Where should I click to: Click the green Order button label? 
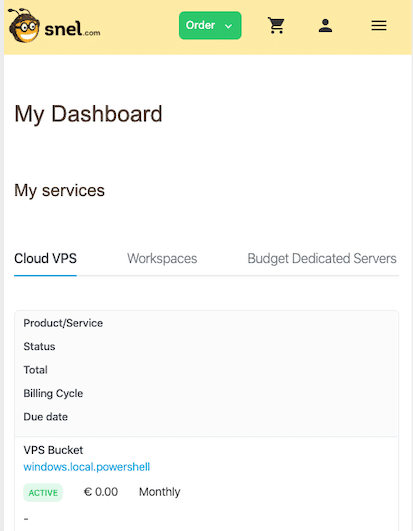click(x=200, y=25)
